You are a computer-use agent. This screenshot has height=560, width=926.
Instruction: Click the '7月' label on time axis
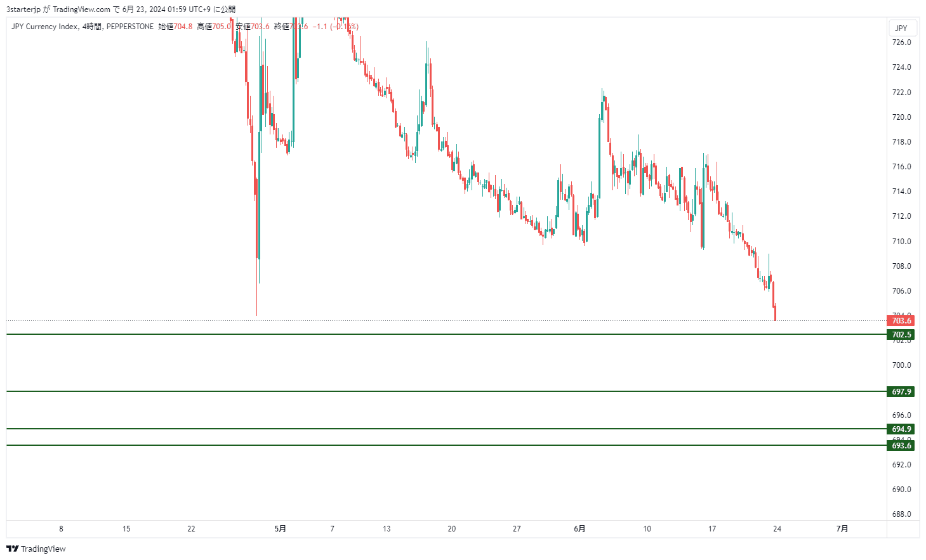coord(842,529)
